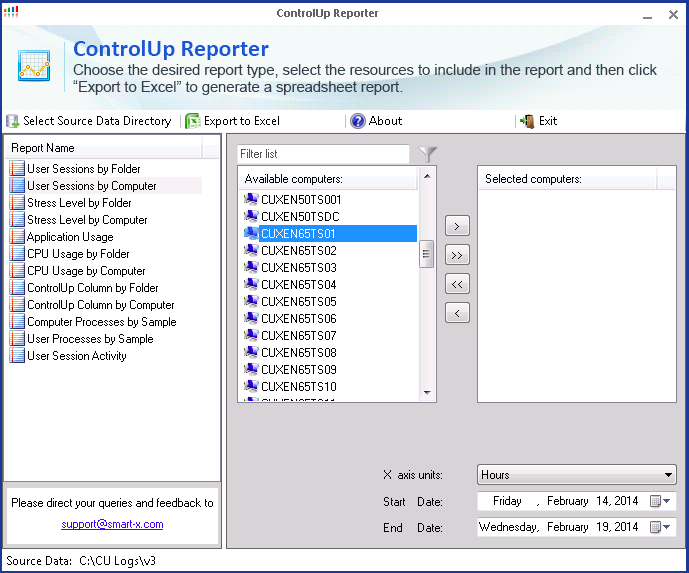Add all computers with double right arrow
The image size is (689, 573).
click(457, 255)
